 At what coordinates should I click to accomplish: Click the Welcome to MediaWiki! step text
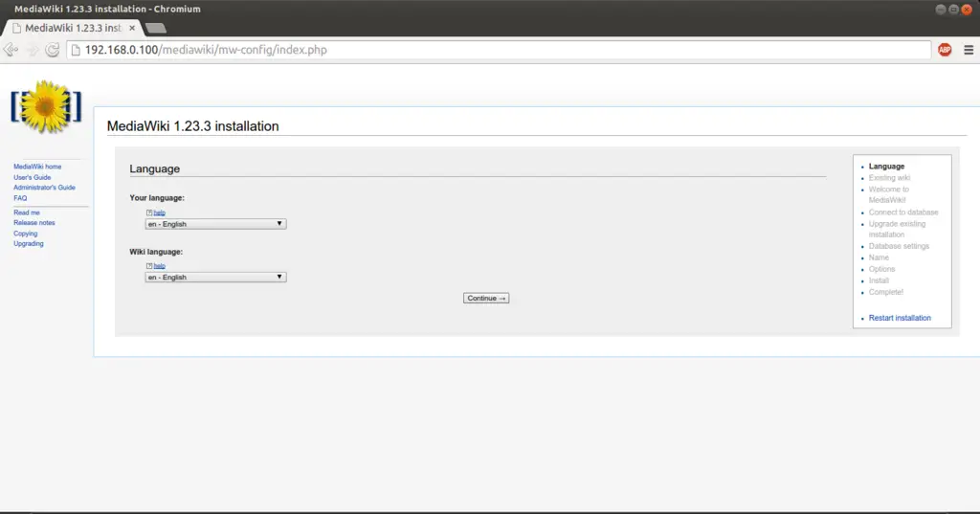tap(889, 194)
